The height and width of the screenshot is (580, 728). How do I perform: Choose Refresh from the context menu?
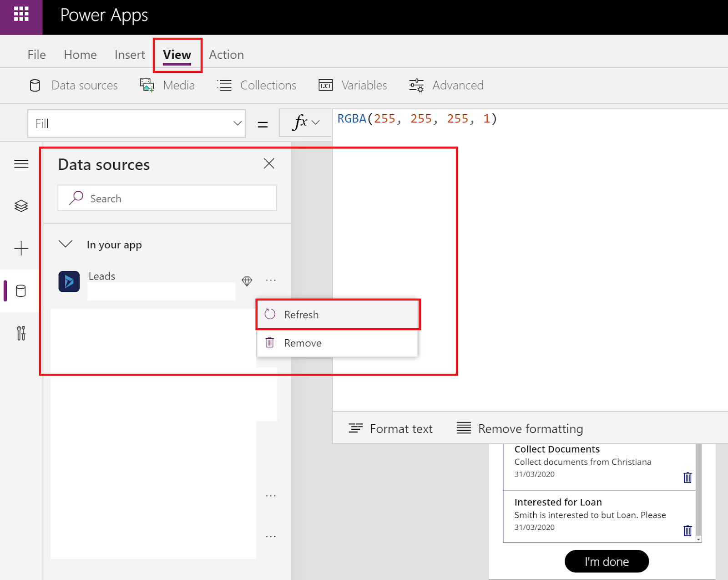point(337,315)
